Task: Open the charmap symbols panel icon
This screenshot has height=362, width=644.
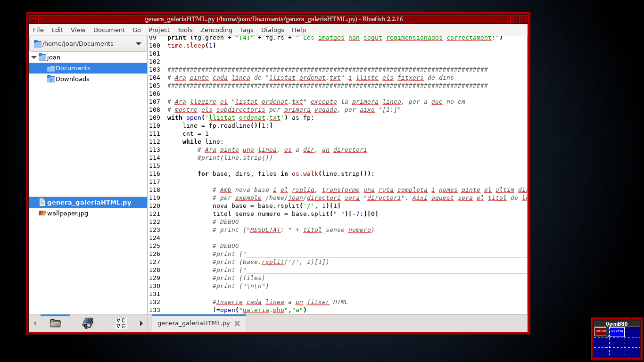Action: [121, 323]
